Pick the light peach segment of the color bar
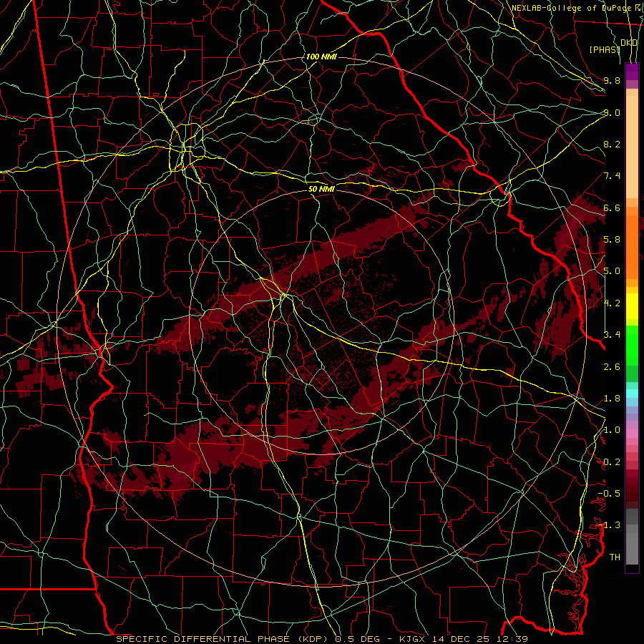 click(632, 148)
